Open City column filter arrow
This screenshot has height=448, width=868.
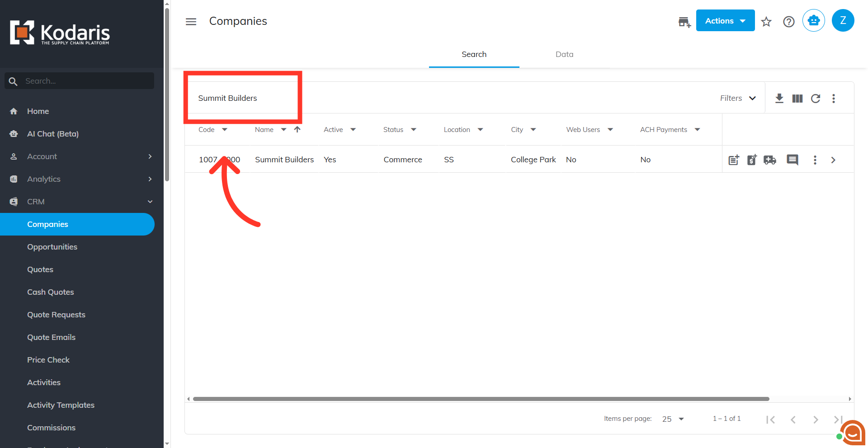pos(533,129)
